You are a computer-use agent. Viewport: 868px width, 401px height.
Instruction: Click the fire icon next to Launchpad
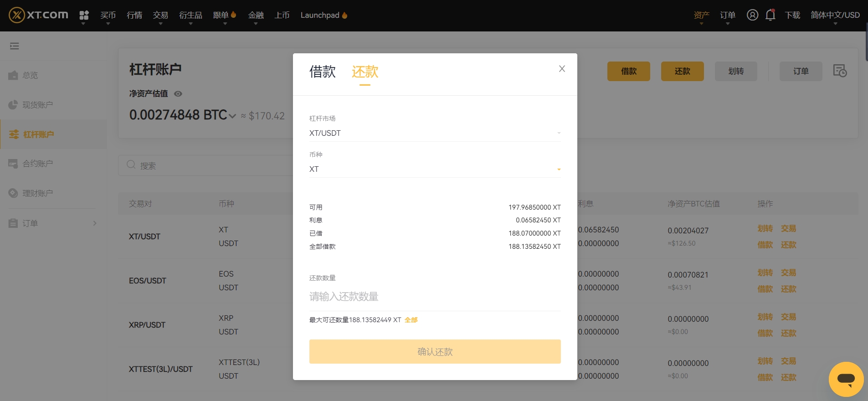(x=344, y=15)
